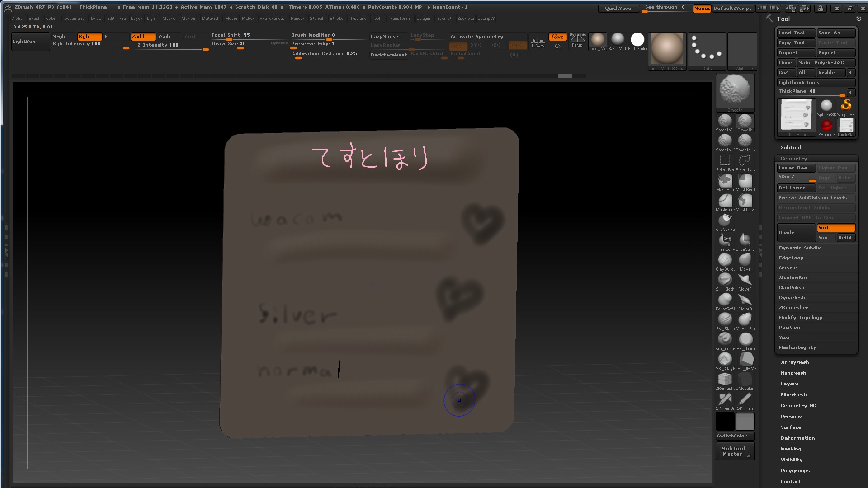Toggle BackfaceMask option
The width and height of the screenshot is (868, 488).
tap(389, 55)
